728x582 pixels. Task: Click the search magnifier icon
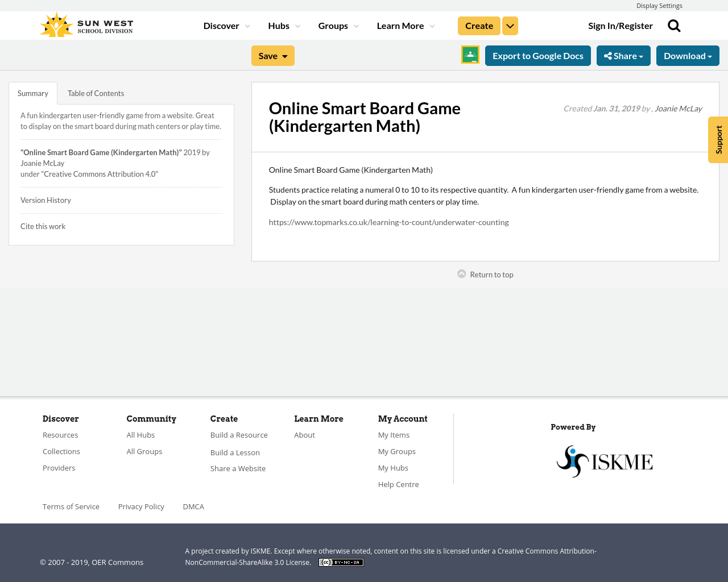click(674, 26)
